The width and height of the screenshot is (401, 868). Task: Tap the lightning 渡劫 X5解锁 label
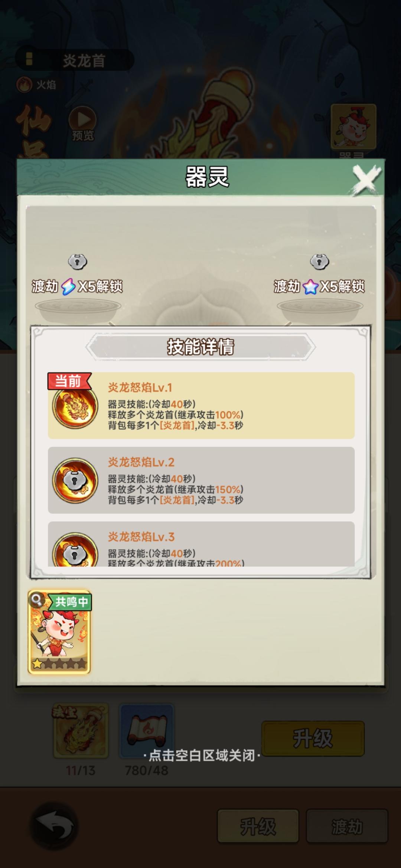tap(77, 286)
